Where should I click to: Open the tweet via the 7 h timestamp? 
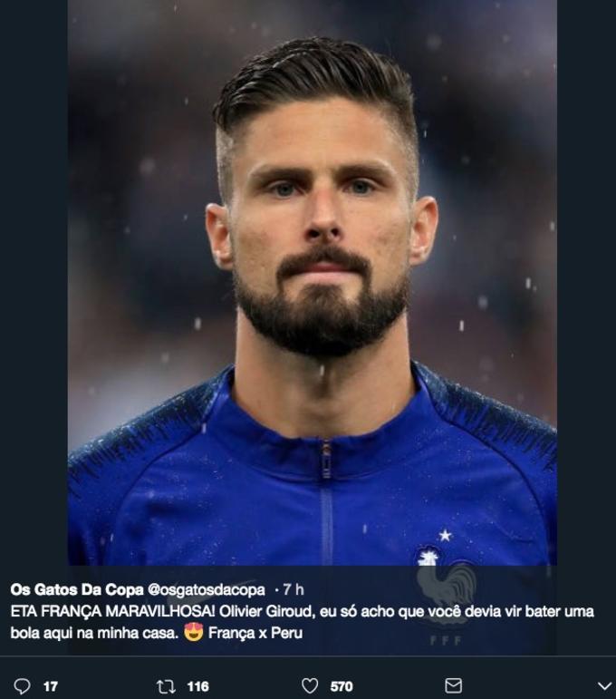(x=294, y=589)
